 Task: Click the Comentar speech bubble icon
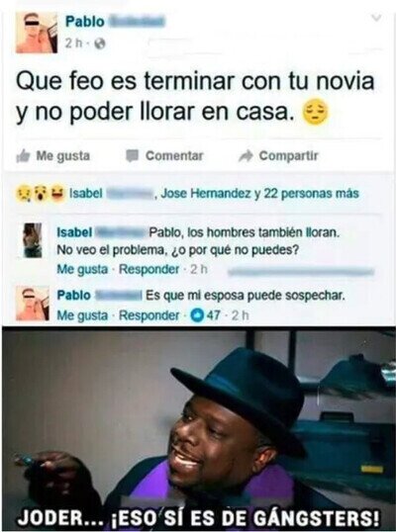132,155
